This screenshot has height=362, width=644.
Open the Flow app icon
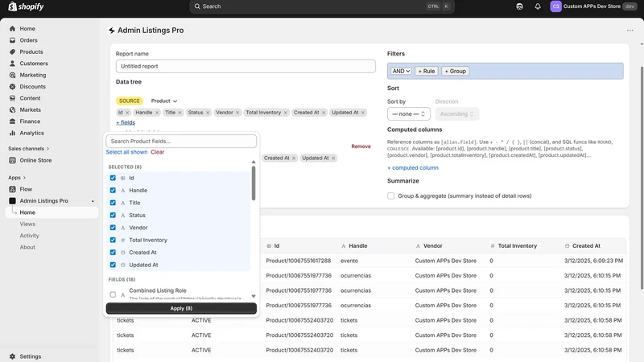pos(12,189)
